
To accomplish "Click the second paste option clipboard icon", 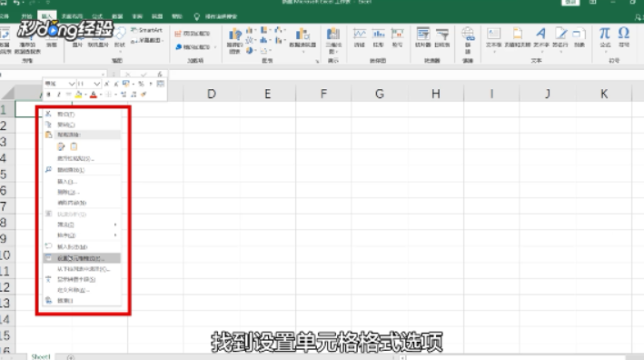I will point(74,146).
